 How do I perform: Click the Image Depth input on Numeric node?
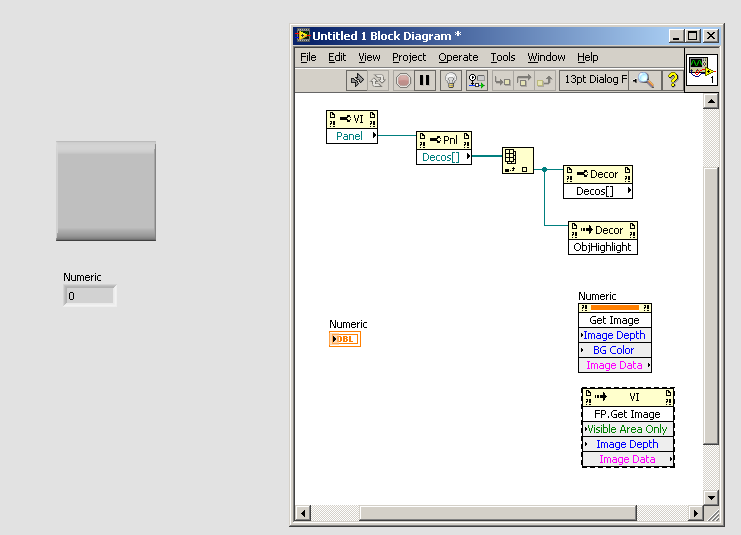point(615,335)
